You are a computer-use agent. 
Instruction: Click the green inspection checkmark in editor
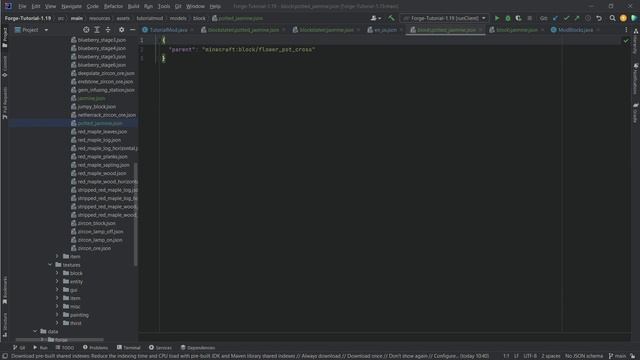[x=626, y=41]
